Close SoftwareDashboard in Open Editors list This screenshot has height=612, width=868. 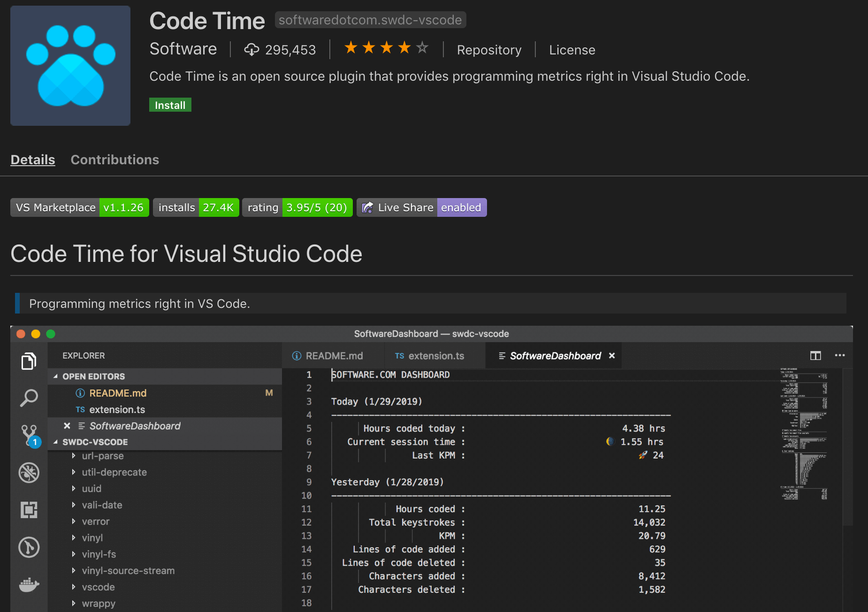point(67,426)
